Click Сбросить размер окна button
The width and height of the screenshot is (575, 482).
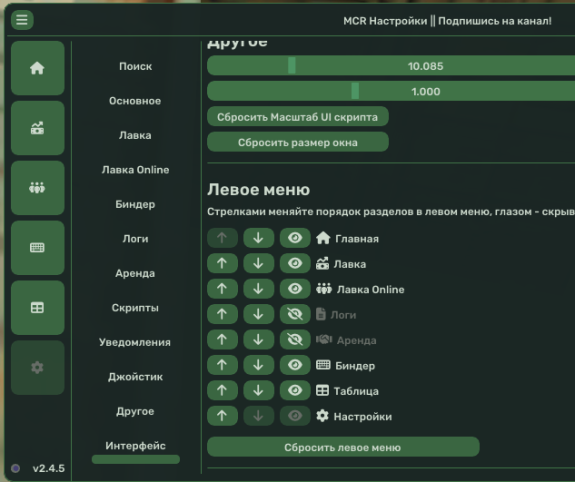(298, 142)
